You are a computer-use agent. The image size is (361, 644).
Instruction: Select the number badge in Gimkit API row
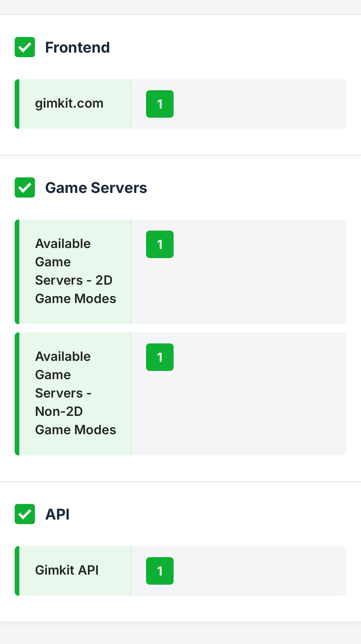(x=160, y=571)
